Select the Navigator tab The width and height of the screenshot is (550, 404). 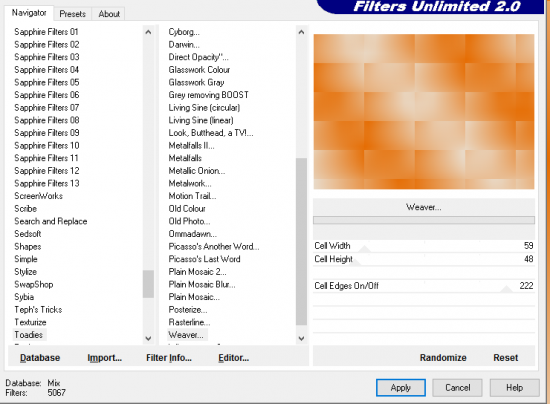(29, 13)
